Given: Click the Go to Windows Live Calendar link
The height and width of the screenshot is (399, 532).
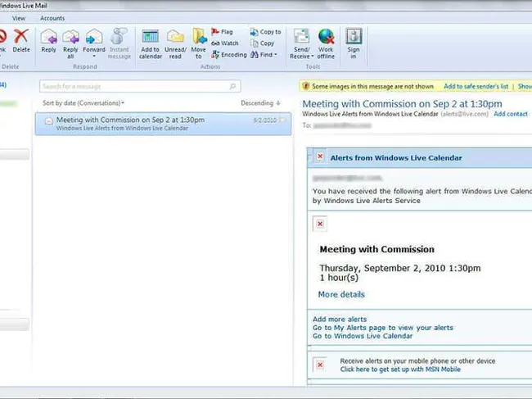Looking at the screenshot, I should [x=363, y=336].
